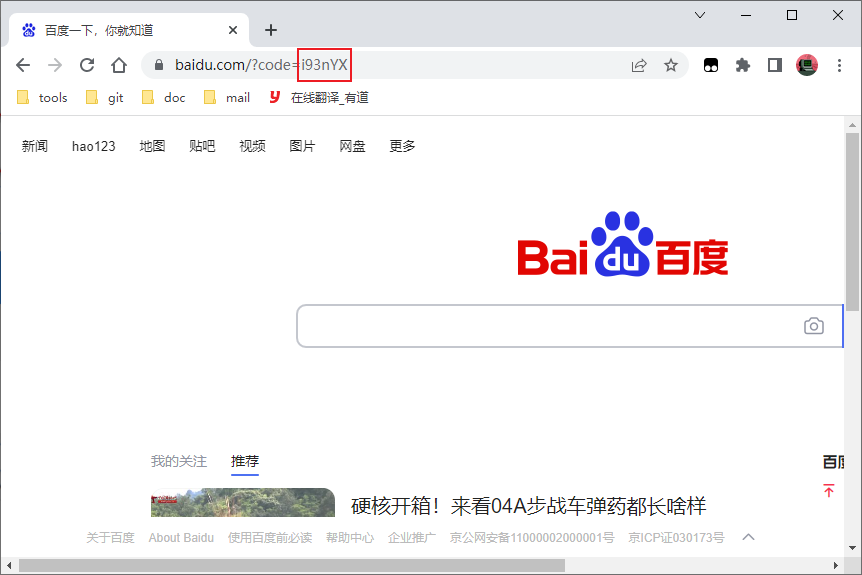The image size is (862, 575).
Task: Bookmark this page with the star icon
Action: click(671, 65)
